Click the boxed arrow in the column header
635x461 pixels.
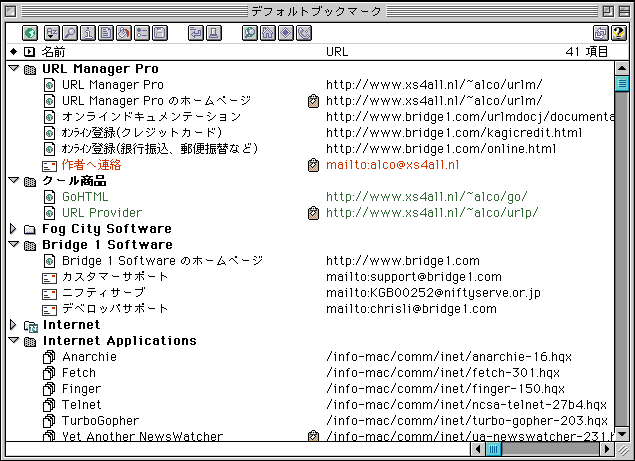29,52
